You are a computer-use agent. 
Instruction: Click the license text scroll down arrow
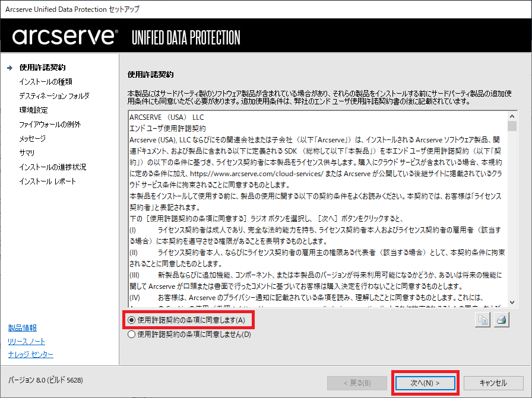[512, 303]
